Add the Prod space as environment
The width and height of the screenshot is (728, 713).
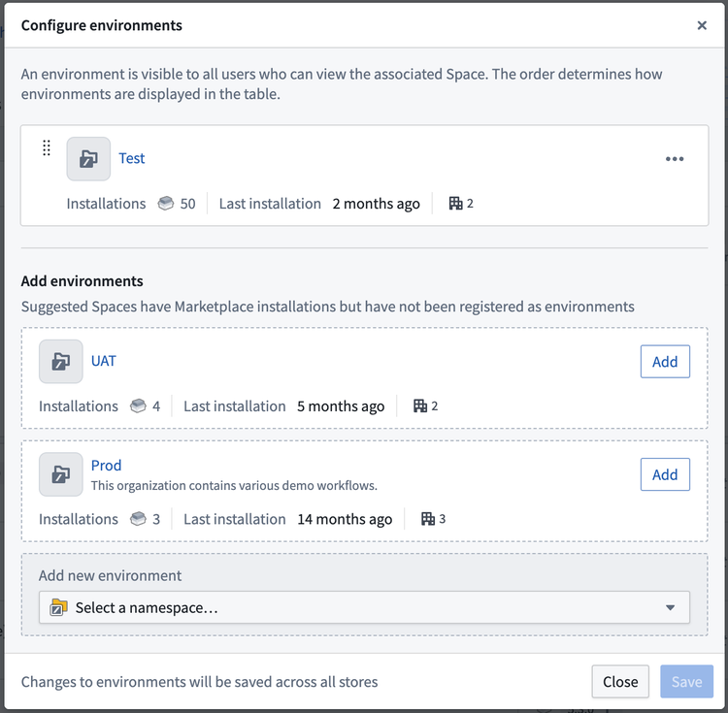[x=665, y=474]
